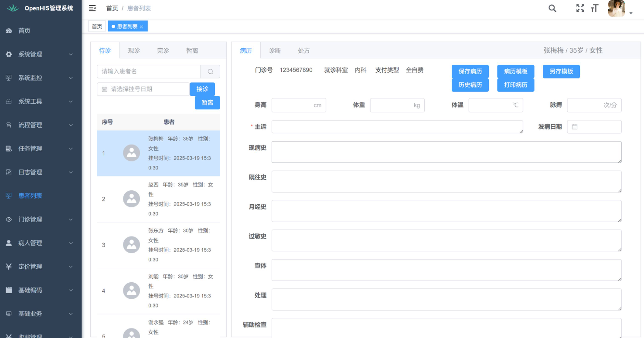This screenshot has width=644, height=338.
Task: Open the header search magnifier icon
Action: (x=552, y=8)
